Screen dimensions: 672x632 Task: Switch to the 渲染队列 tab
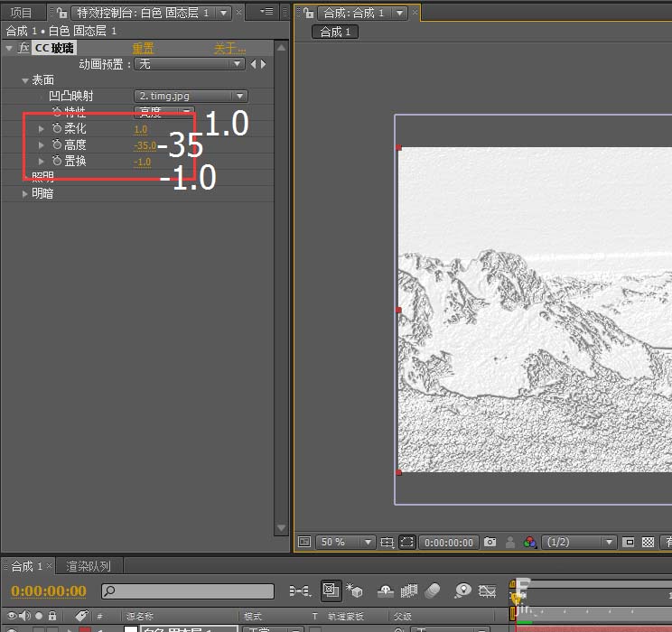point(89,566)
